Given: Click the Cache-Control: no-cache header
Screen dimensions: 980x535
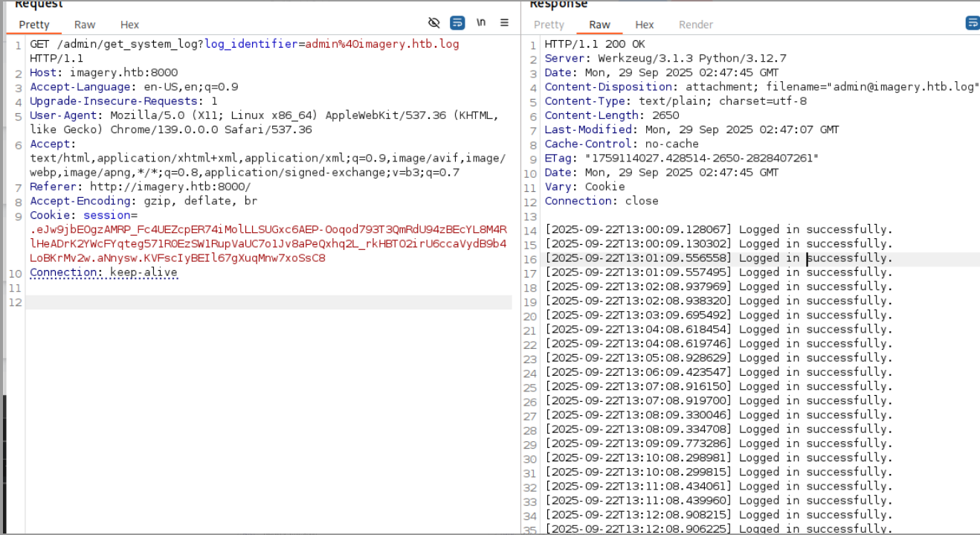Looking at the screenshot, I should [x=622, y=144].
